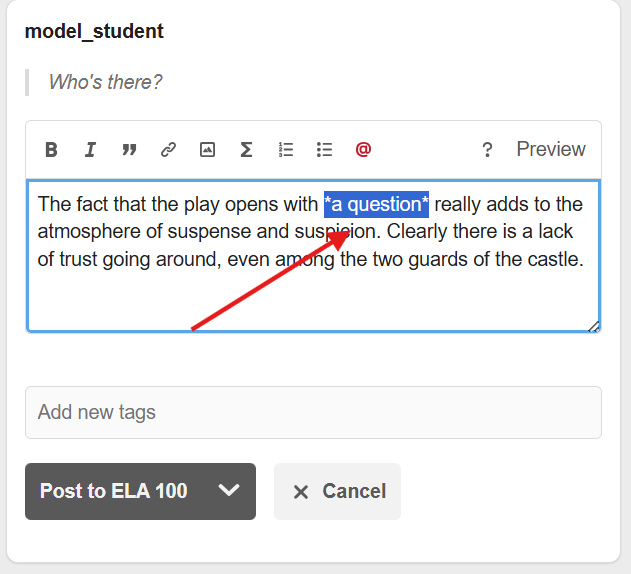Click the highlighted "*a question*" text

376,204
